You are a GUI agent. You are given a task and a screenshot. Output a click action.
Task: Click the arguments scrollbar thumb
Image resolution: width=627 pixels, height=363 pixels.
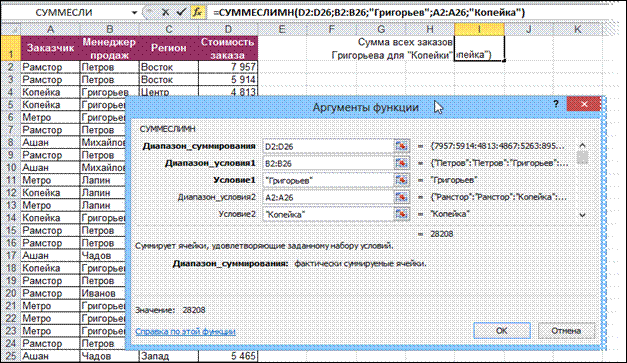tap(583, 158)
